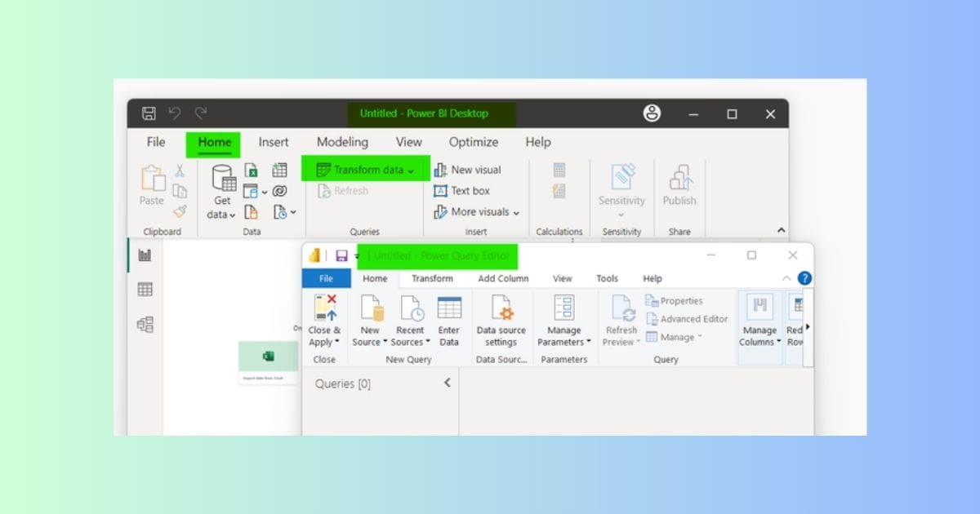
Task: Click the Redo arrow in Power BI Desktop
Action: (200, 113)
